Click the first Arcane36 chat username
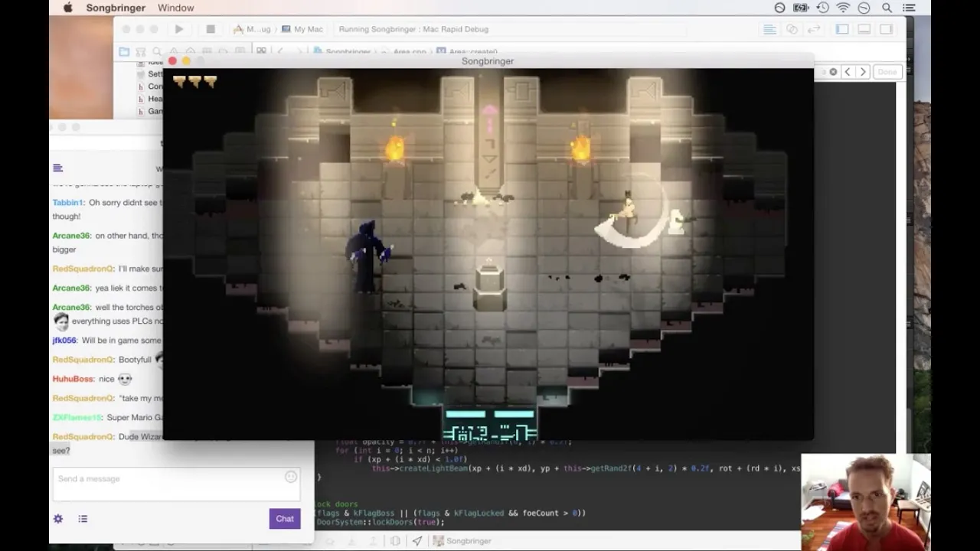980x551 pixels. point(71,236)
